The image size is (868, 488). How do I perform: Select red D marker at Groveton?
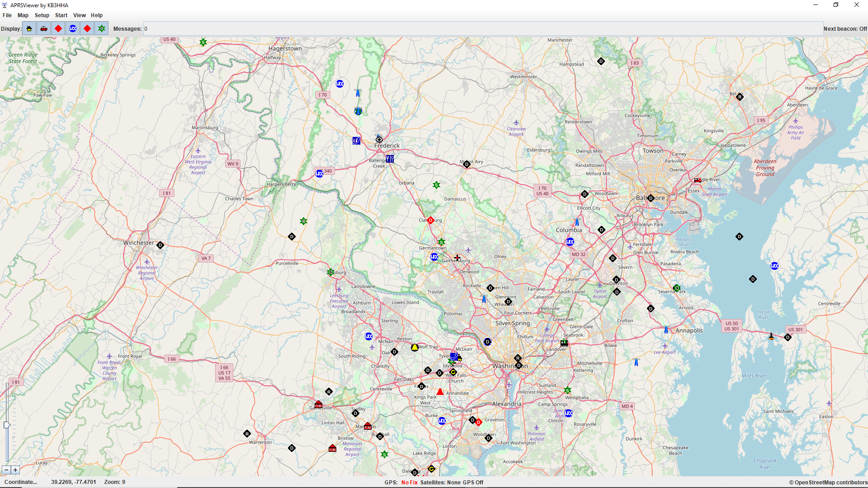[x=478, y=422]
